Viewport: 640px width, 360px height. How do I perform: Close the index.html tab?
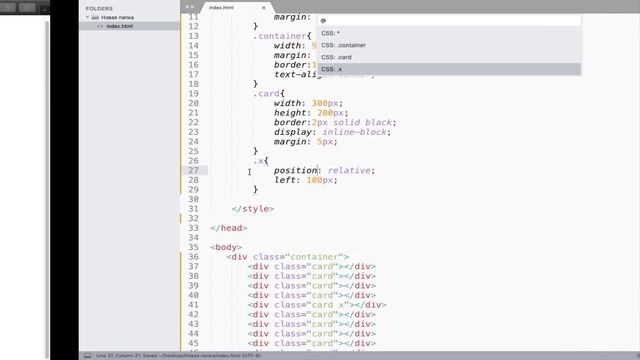pyautogui.click(x=264, y=8)
